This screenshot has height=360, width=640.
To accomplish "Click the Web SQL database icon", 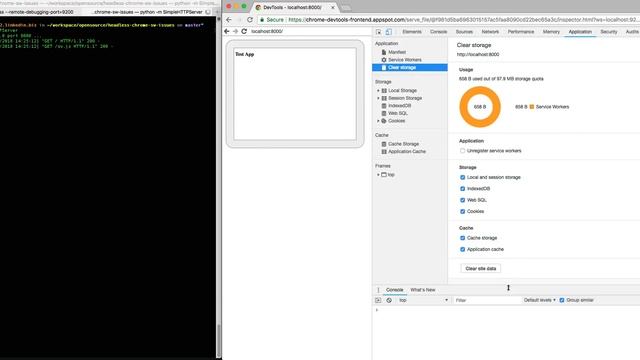I will (x=384, y=113).
